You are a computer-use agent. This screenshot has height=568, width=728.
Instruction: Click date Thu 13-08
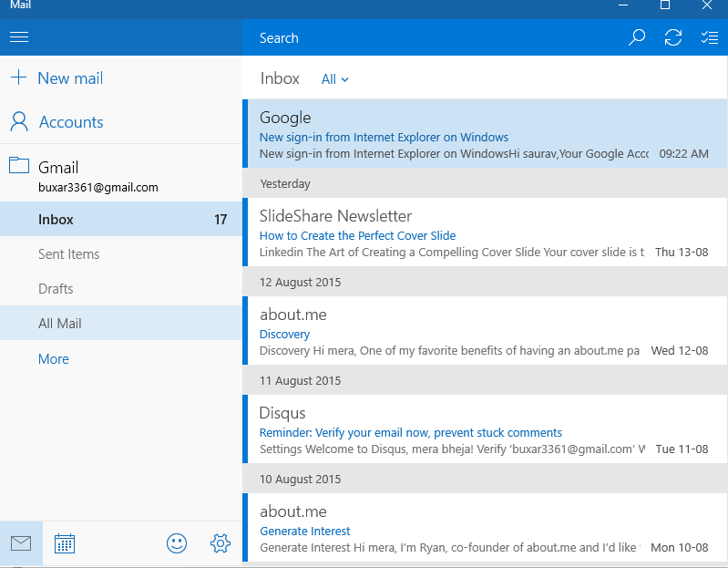pyautogui.click(x=682, y=253)
